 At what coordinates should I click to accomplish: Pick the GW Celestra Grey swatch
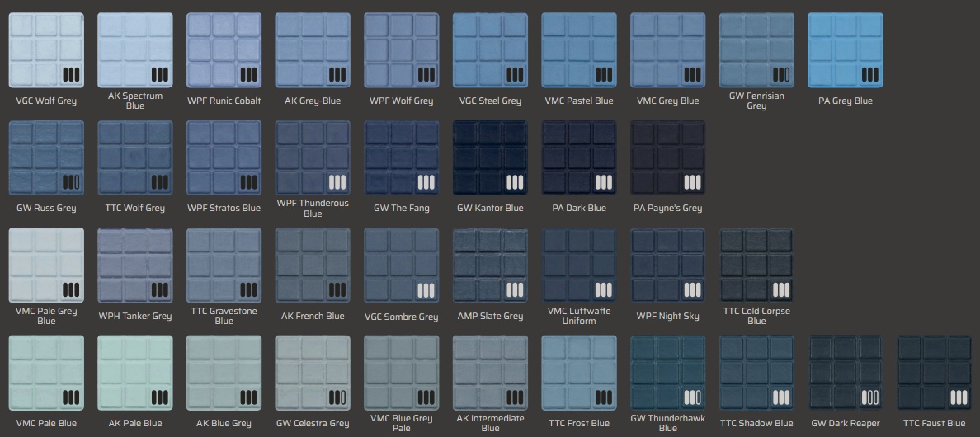(x=313, y=373)
